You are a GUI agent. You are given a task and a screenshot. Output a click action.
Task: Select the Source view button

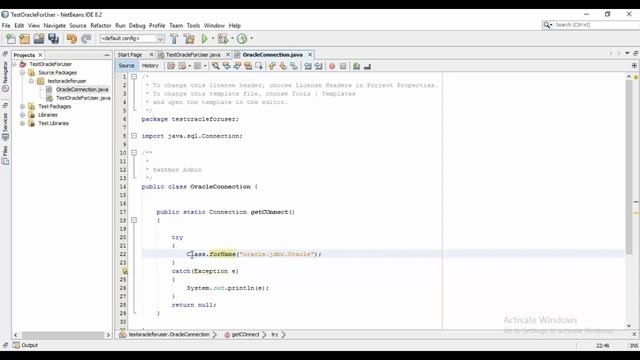(x=126, y=66)
